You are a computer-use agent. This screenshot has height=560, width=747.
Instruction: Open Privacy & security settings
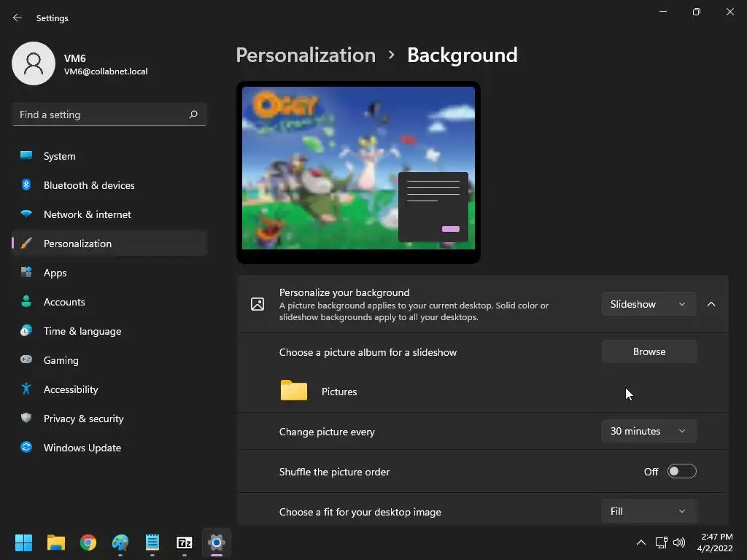click(x=109, y=419)
